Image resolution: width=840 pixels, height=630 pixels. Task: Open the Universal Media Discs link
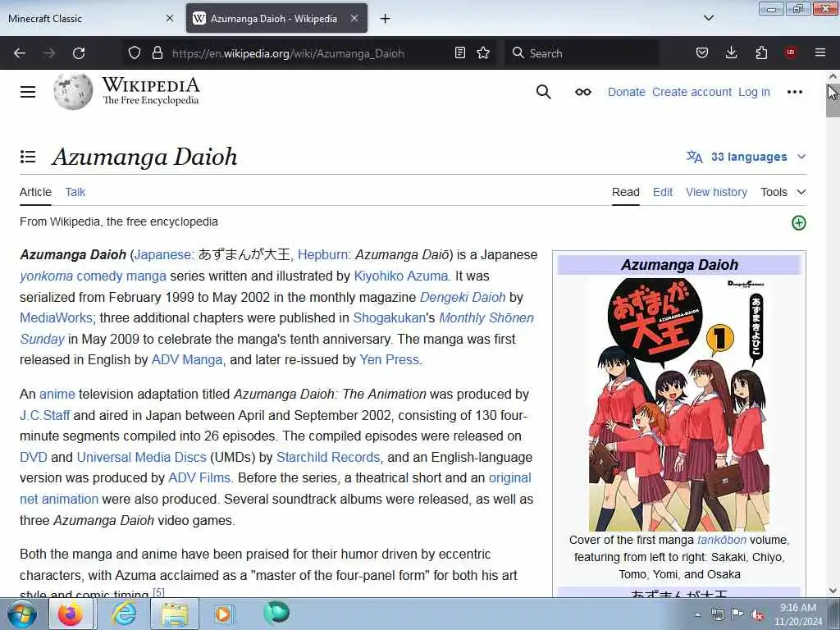click(x=141, y=457)
